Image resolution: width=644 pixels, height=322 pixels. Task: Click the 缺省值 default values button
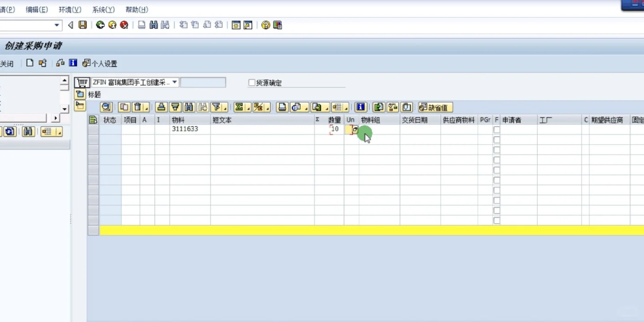click(x=435, y=107)
